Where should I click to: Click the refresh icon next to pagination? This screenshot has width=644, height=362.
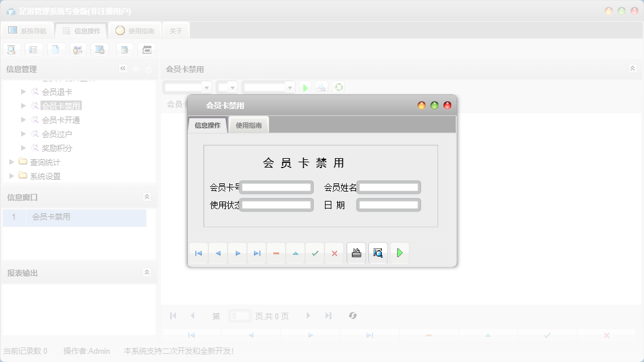[352, 316]
